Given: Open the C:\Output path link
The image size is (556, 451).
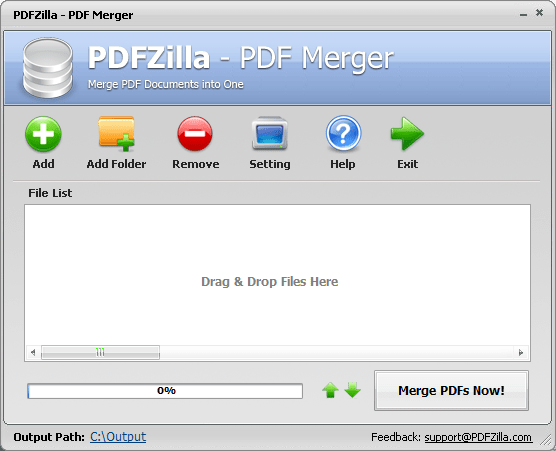Looking at the screenshot, I should [x=118, y=437].
